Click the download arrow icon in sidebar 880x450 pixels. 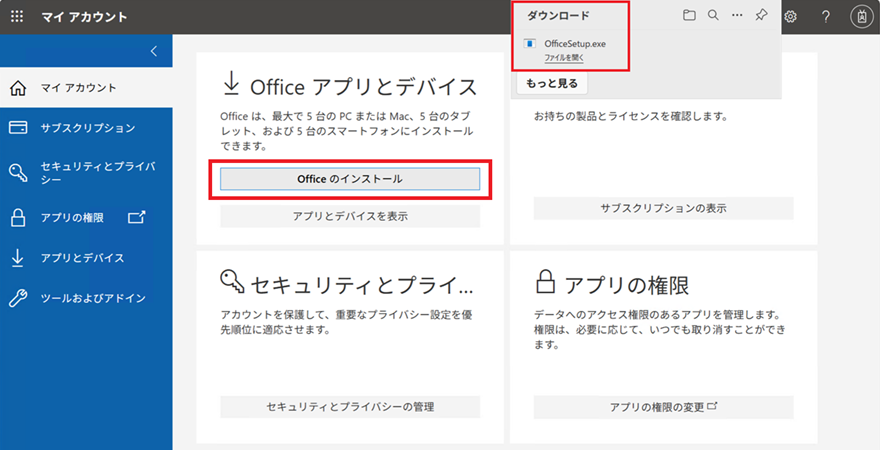coord(19,258)
